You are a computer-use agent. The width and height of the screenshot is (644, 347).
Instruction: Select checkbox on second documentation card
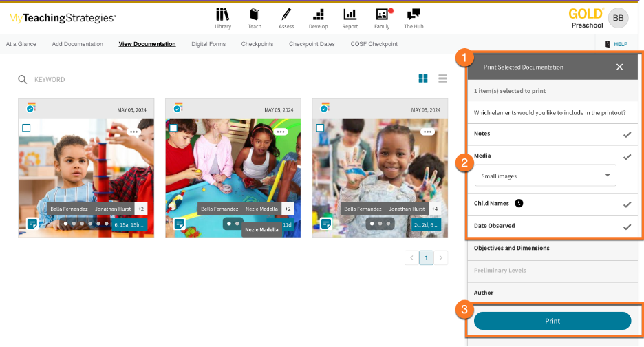(173, 128)
